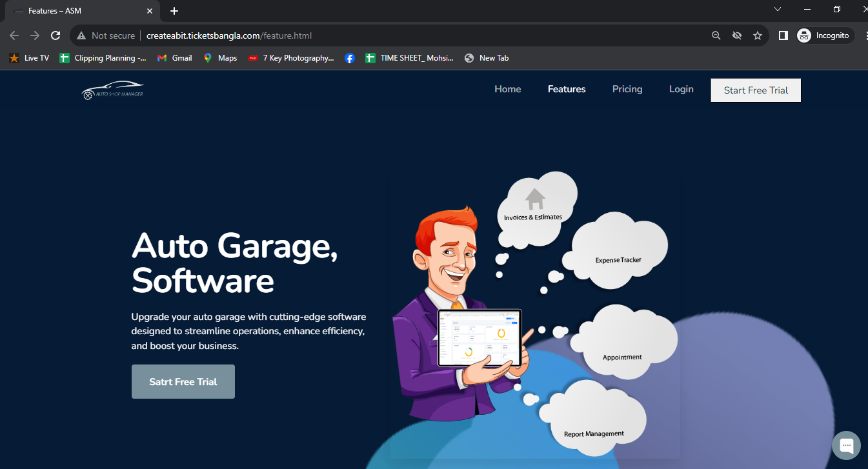868x469 pixels.
Task: Click the Auto Garage, Software heading
Action: (235, 263)
